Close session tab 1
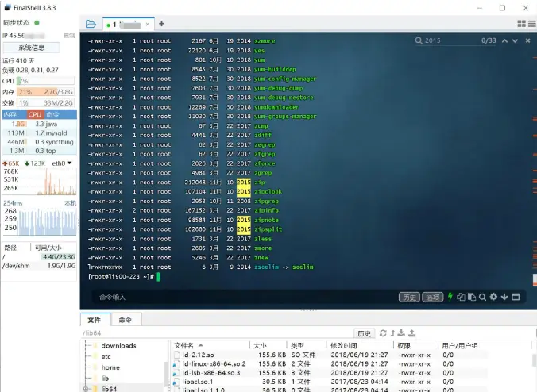This screenshot has width=537, height=392. (x=147, y=25)
